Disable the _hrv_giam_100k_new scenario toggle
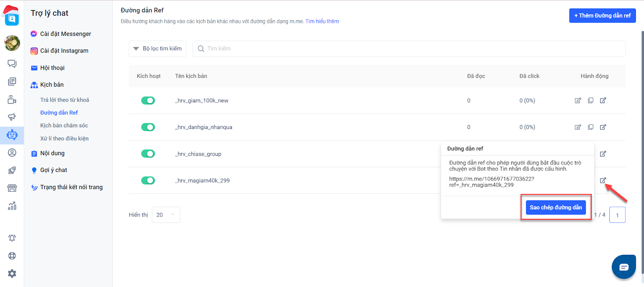 [x=148, y=100]
